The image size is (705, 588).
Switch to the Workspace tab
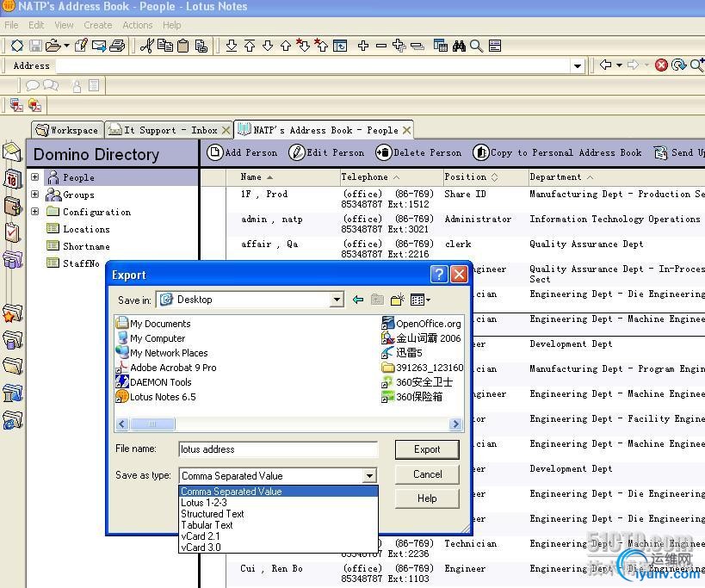click(67, 130)
